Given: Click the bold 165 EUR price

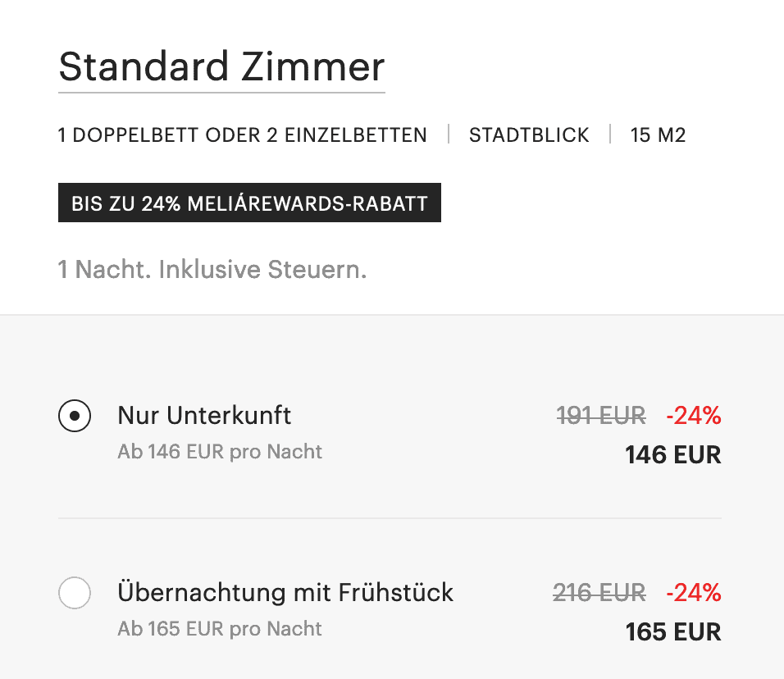Looking at the screenshot, I should click(x=672, y=632).
